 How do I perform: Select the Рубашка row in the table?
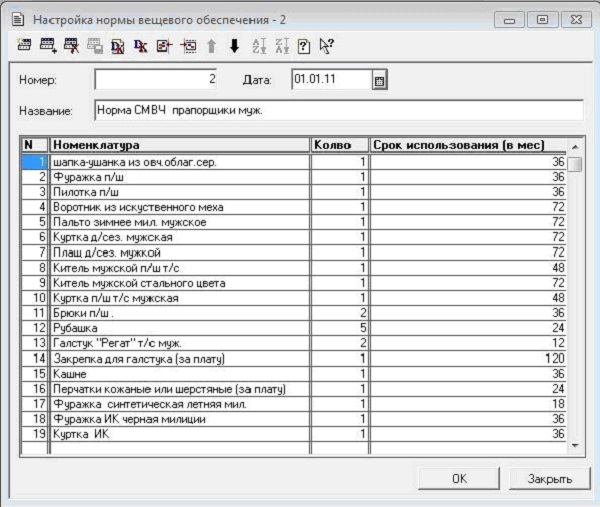(180, 327)
